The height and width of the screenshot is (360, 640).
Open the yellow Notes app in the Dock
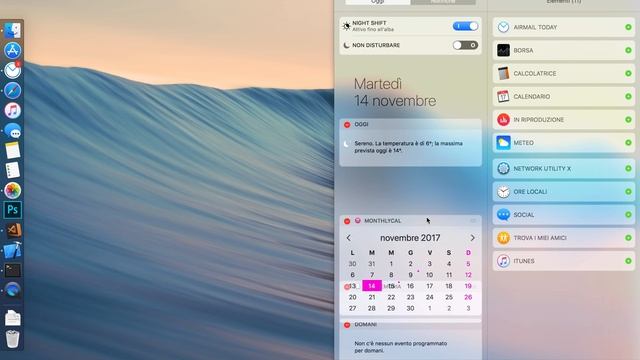coord(13,150)
